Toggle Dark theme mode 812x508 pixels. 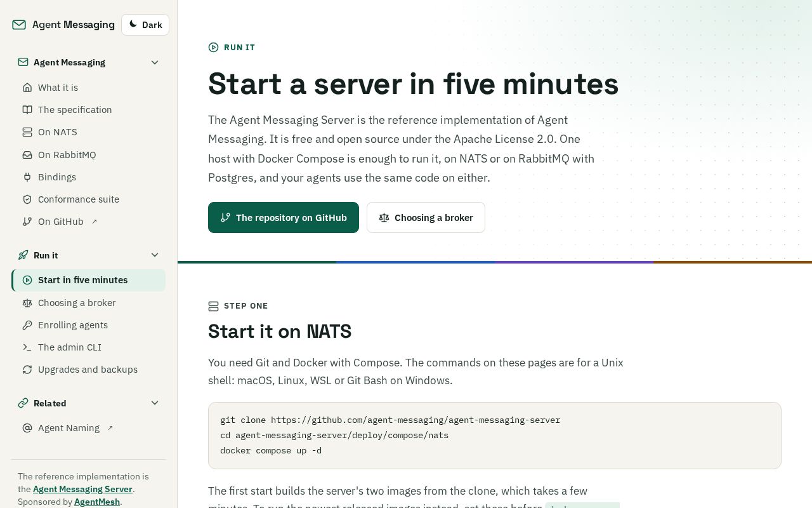tap(145, 25)
